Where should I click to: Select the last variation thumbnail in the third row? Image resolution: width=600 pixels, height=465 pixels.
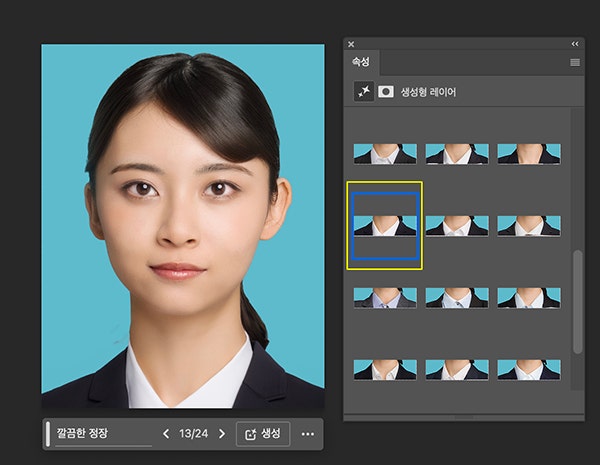click(529, 298)
